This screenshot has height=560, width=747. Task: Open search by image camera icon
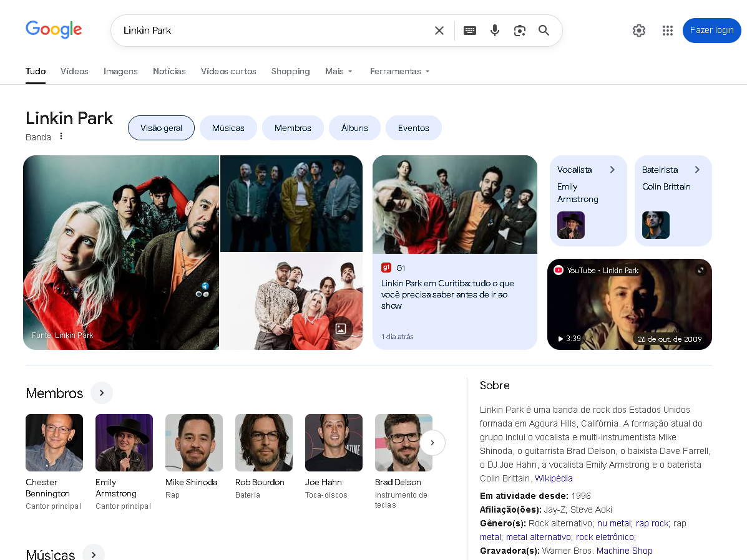click(x=520, y=31)
